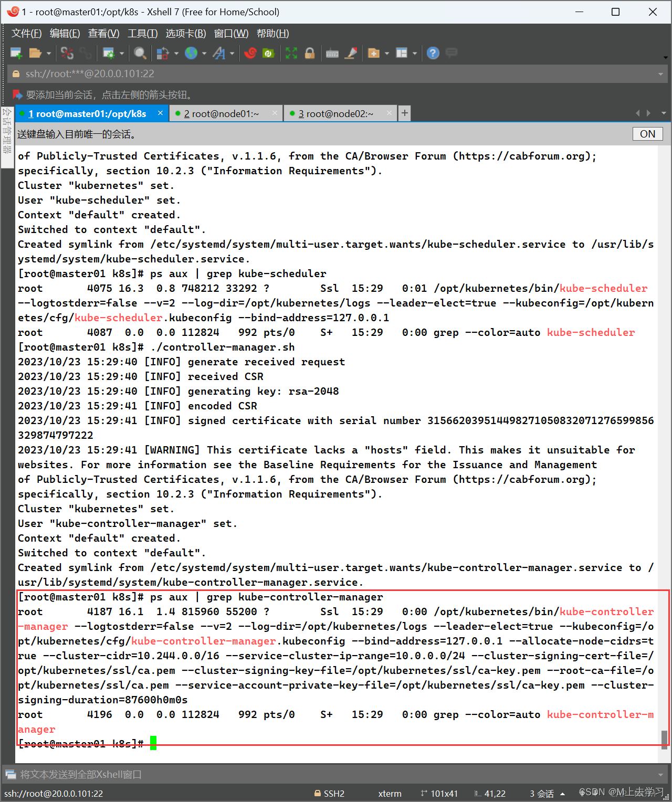Expand the color scheme dropdown arrow
Image resolution: width=672 pixels, height=802 pixels.
pyautogui.click(x=176, y=53)
